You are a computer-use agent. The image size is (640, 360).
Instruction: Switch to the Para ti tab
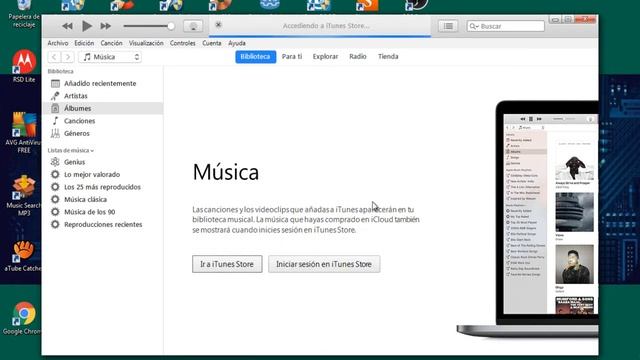pyautogui.click(x=292, y=57)
